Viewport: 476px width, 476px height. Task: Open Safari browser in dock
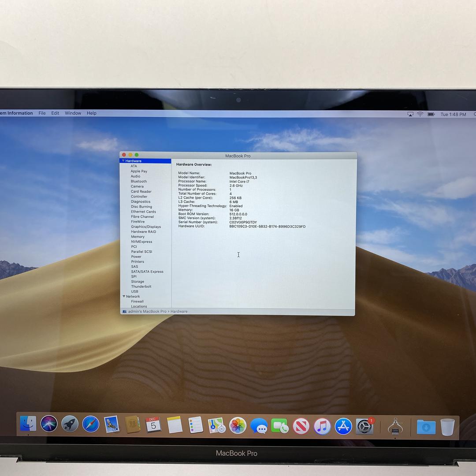pyautogui.click(x=91, y=424)
